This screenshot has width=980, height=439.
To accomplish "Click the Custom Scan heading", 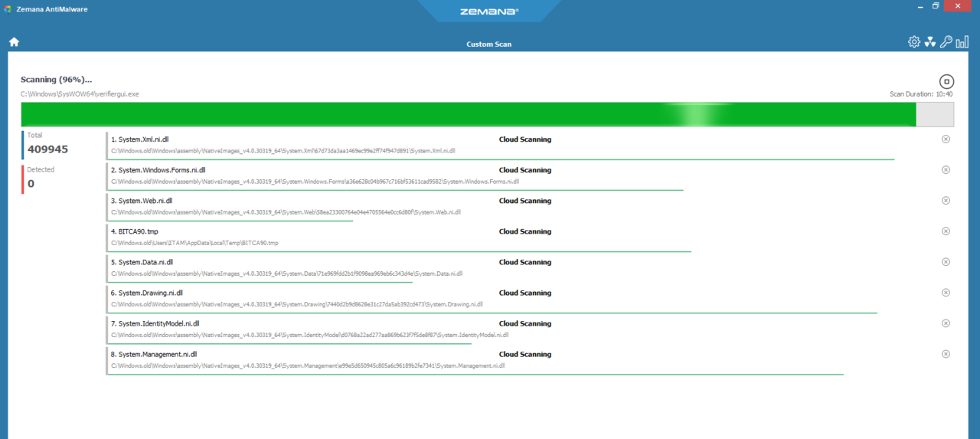I will 489,44.
